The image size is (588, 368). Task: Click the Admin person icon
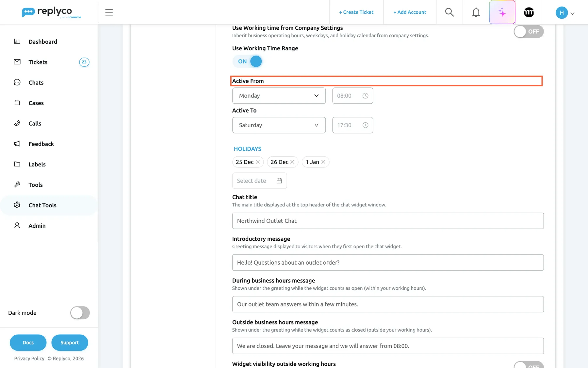(x=17, y=225)
